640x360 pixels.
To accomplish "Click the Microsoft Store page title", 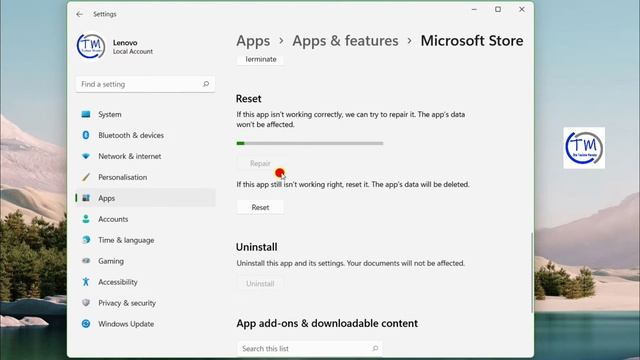I will [x=472, y=41].
